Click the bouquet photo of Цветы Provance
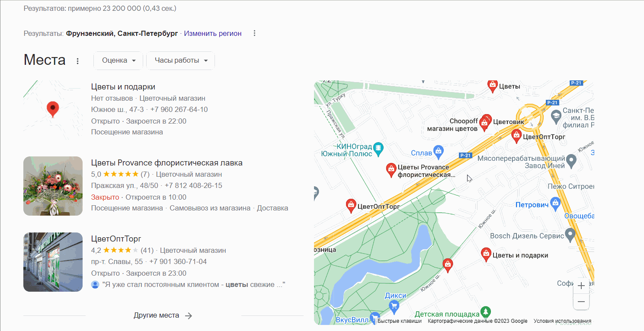The height and width of the screenshot is (331, 644). 53,186
